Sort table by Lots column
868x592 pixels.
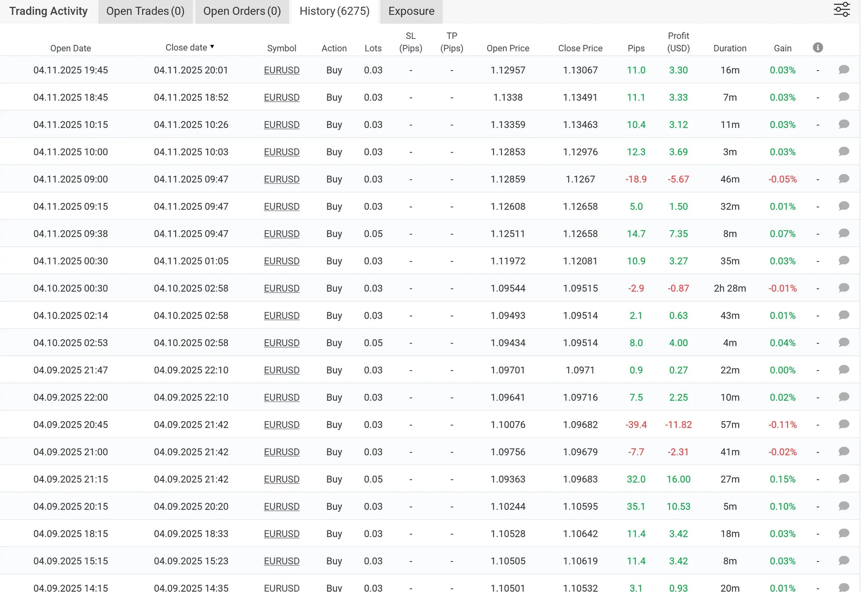coord(373,48)
